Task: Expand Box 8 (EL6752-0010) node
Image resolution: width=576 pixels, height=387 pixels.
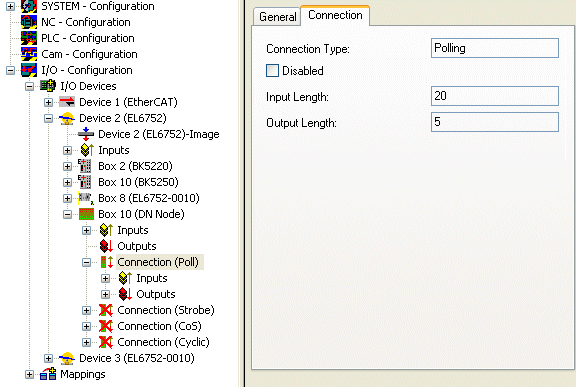Action: click(x=67, y=198)
